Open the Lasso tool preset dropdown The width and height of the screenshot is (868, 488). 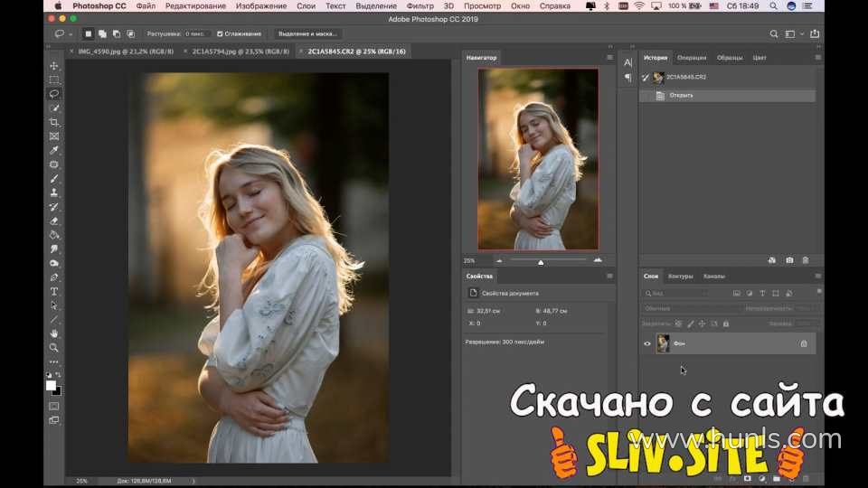click(x=64, y=33)
